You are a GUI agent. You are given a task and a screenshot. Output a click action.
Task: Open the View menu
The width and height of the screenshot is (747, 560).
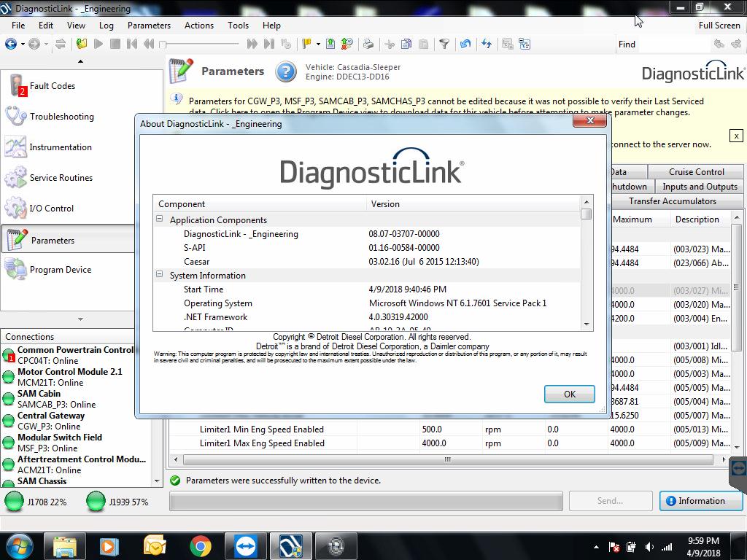pyautogui.click(x=76, y=26)
